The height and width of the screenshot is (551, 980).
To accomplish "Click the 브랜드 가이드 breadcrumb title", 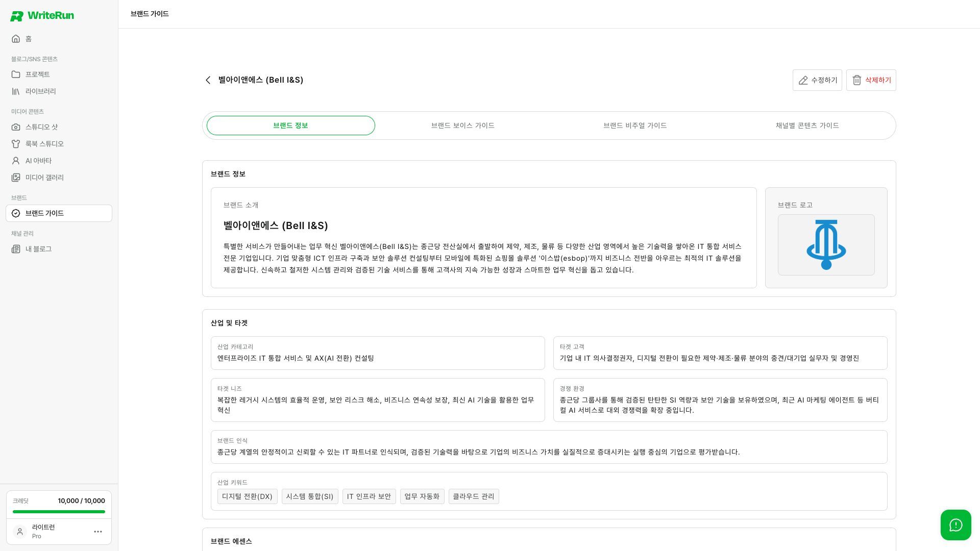I will 150,14.
